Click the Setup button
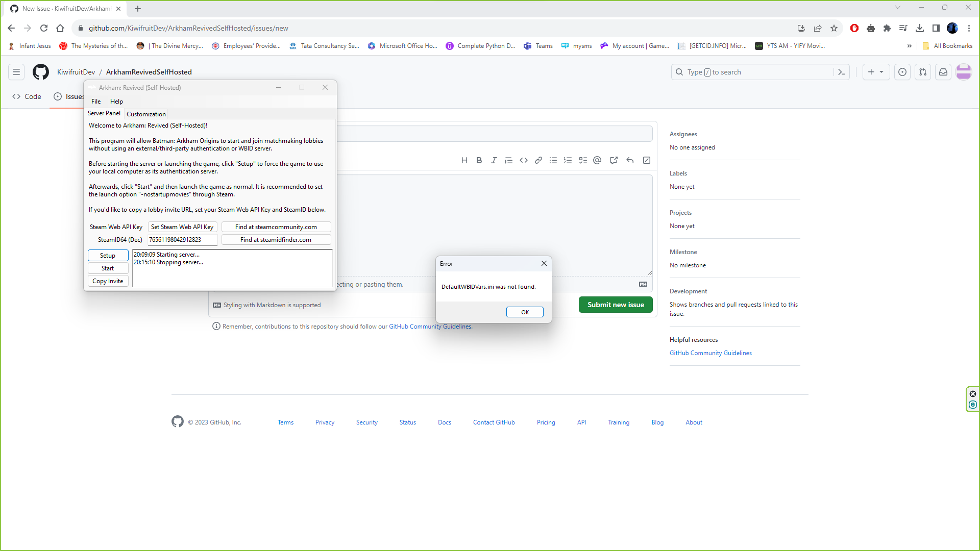Screen dimensions: 980x551 108,255
